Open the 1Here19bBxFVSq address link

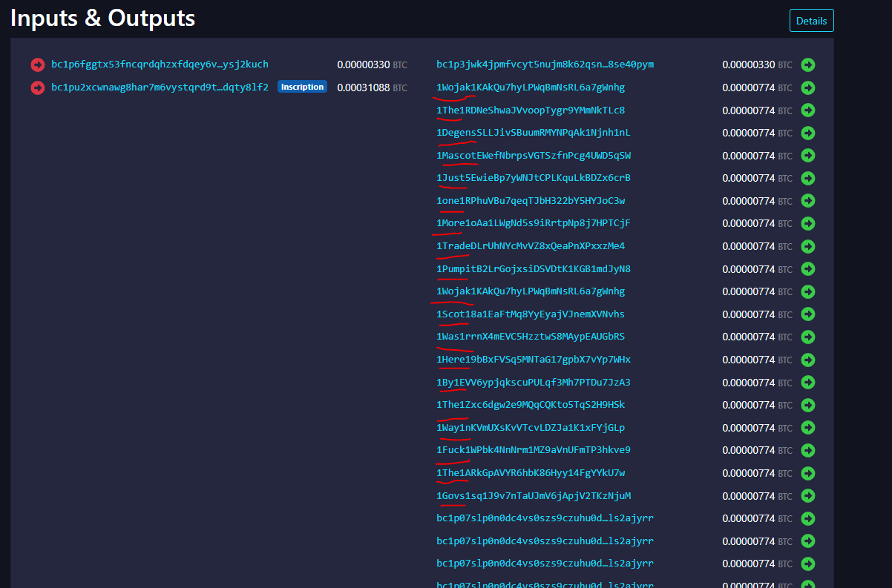pyautogui.click(x=533, y=360)
